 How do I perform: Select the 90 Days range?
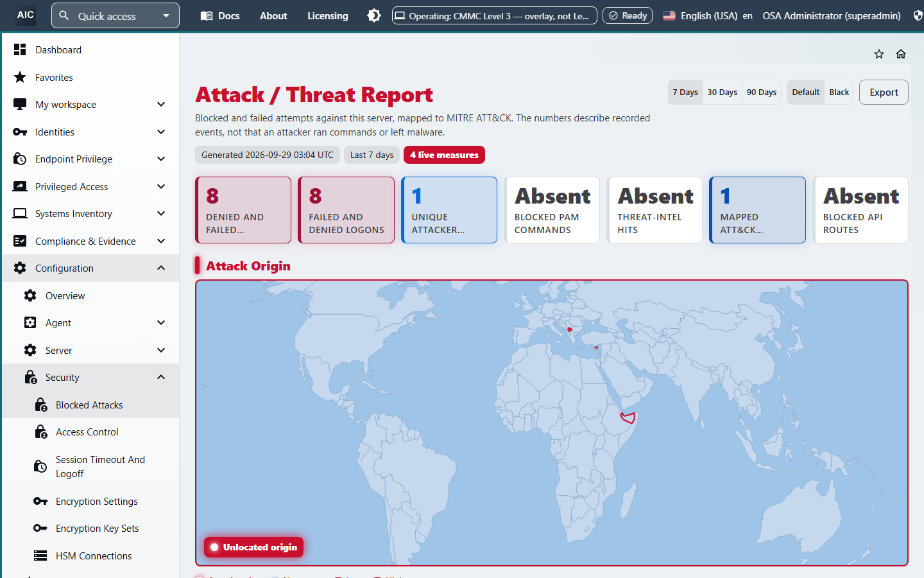pyautogui.click(x=762, y=92)
